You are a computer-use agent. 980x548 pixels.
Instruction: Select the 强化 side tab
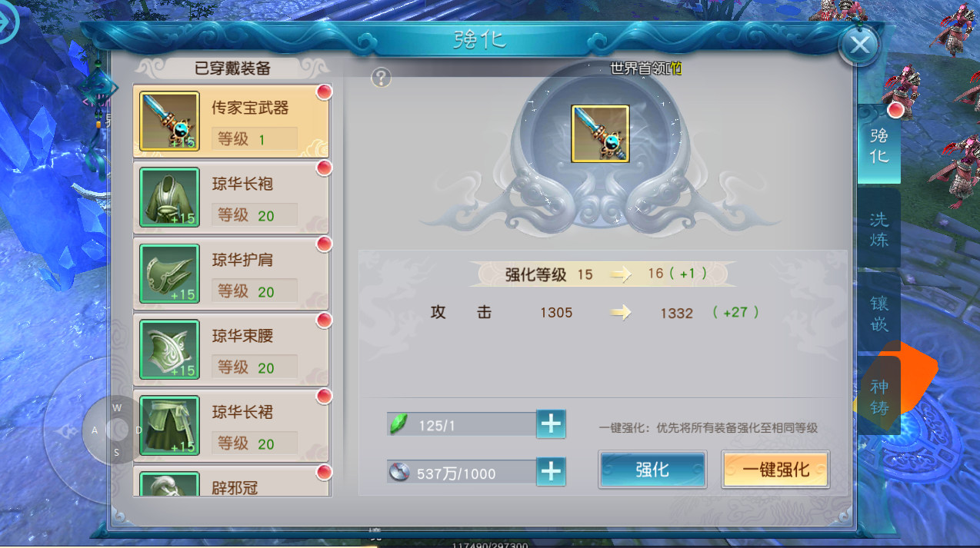point(879,144)
